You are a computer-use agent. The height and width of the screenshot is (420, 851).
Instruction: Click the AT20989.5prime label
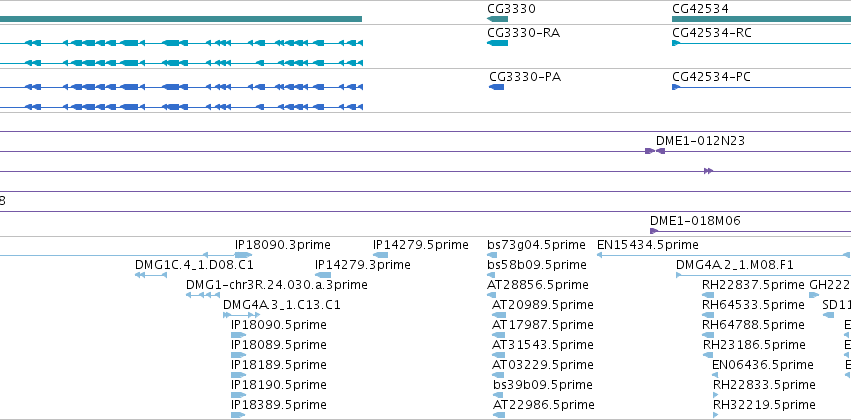pos(543,305)
